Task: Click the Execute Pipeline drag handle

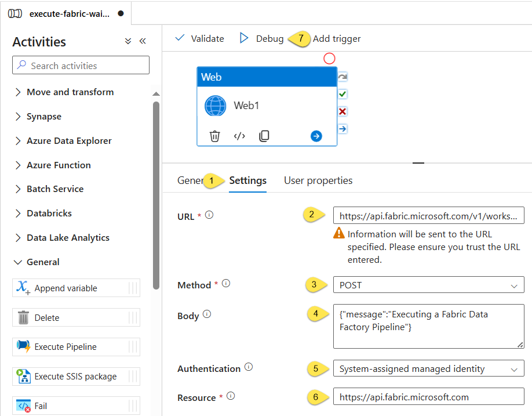Action: (133, 347)
